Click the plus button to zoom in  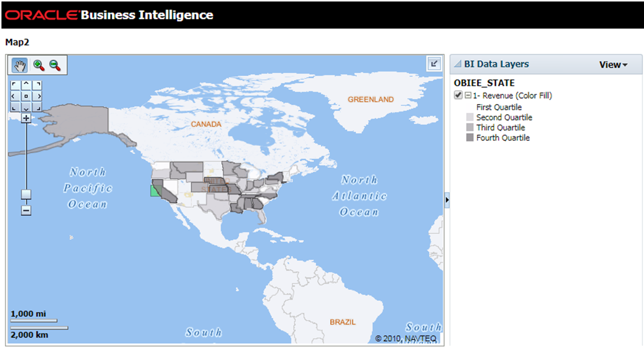(x=25, y=117)
